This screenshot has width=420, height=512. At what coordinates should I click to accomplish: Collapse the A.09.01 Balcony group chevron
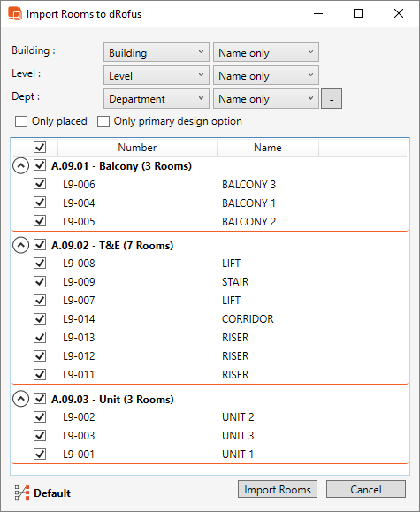(20, 166)
